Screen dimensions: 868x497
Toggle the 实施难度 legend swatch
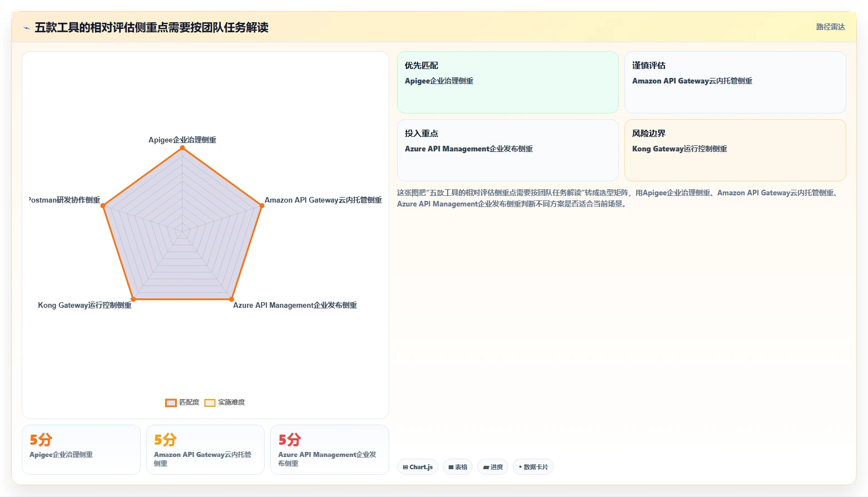click(210, 402)
